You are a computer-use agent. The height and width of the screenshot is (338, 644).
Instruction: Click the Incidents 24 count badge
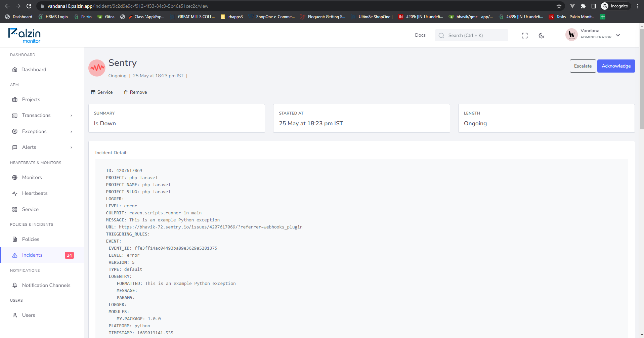pyautogui.click(x=69, y=255)
